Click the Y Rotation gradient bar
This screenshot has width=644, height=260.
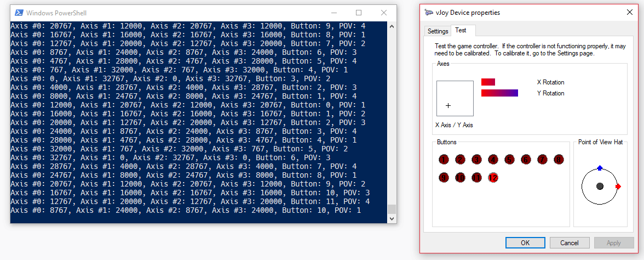(499, 93)
